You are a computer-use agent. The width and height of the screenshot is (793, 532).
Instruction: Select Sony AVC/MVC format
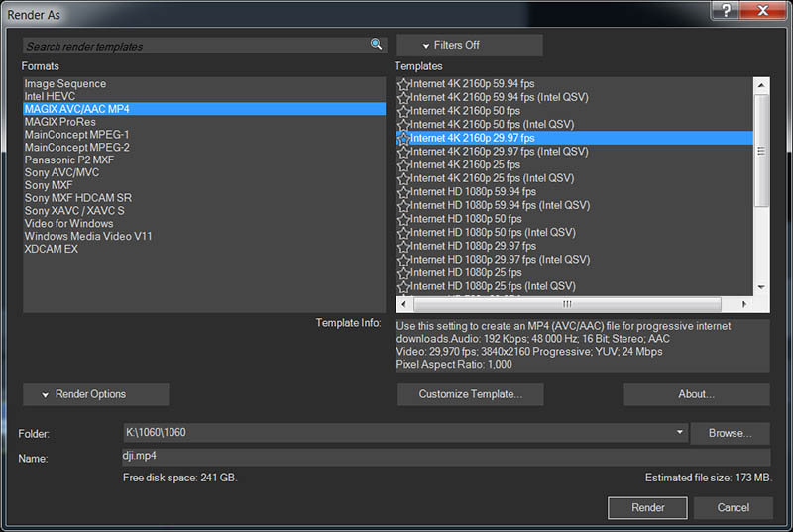click(204, 172)
